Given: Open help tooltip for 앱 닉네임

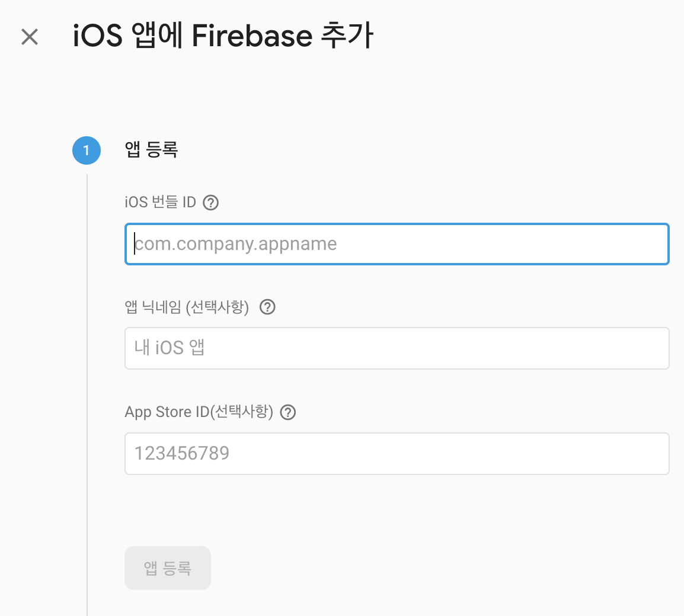Looking at the screenshot, I should (267, 307).
